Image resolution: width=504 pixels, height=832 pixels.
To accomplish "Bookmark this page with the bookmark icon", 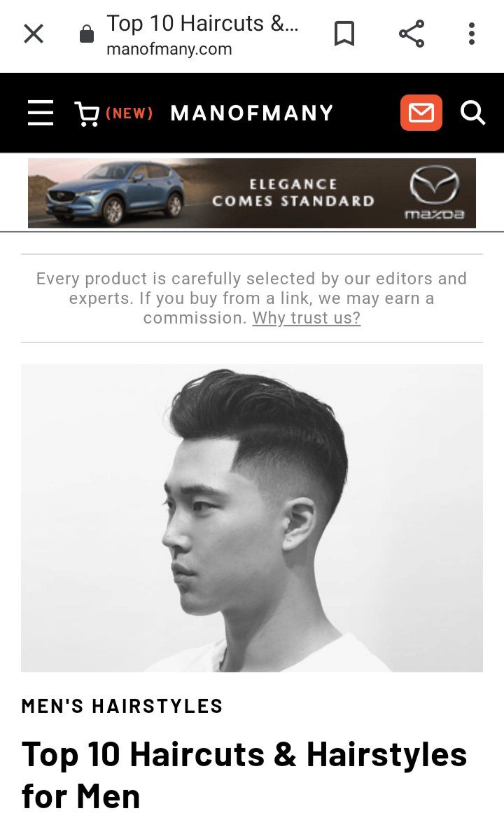I will tap(344, 34).
